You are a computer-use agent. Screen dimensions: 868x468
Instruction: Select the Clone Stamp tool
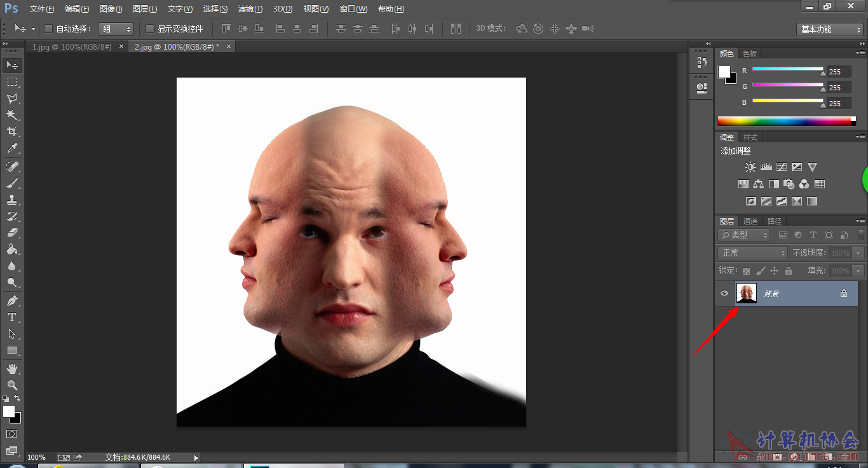pyautogui.click(x=12, y=200)
